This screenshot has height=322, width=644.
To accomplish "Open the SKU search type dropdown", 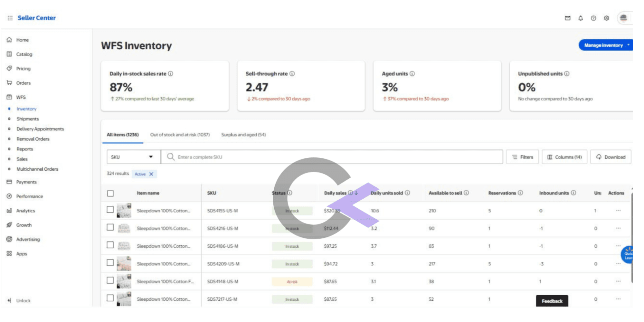I will (x=134, y=157).
